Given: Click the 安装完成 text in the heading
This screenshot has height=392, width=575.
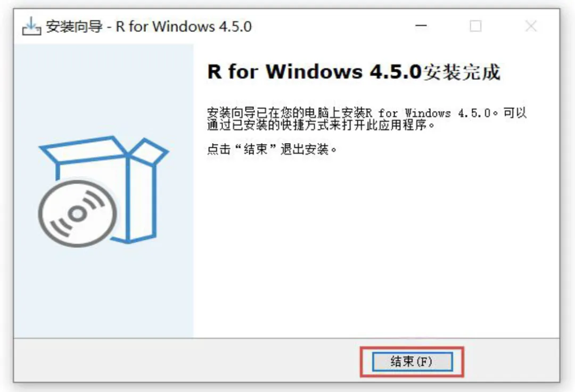Looking at the screenshot, I should tap(462, 72).
